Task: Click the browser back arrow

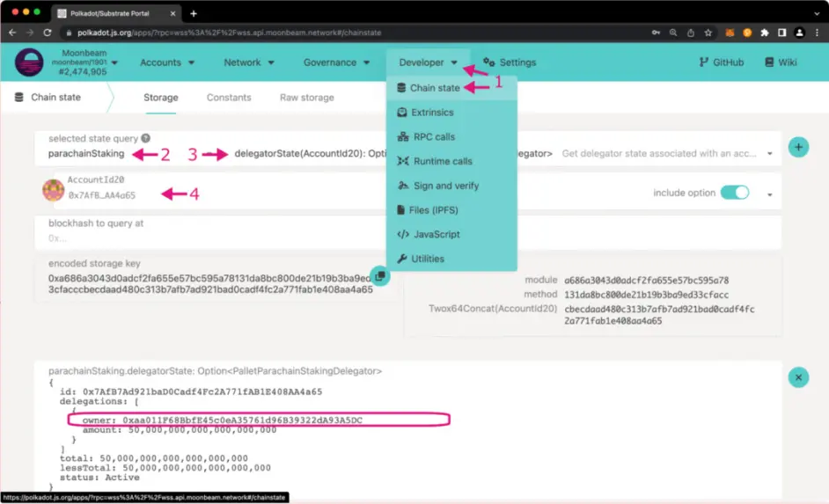Action: [x=12, y=33]
